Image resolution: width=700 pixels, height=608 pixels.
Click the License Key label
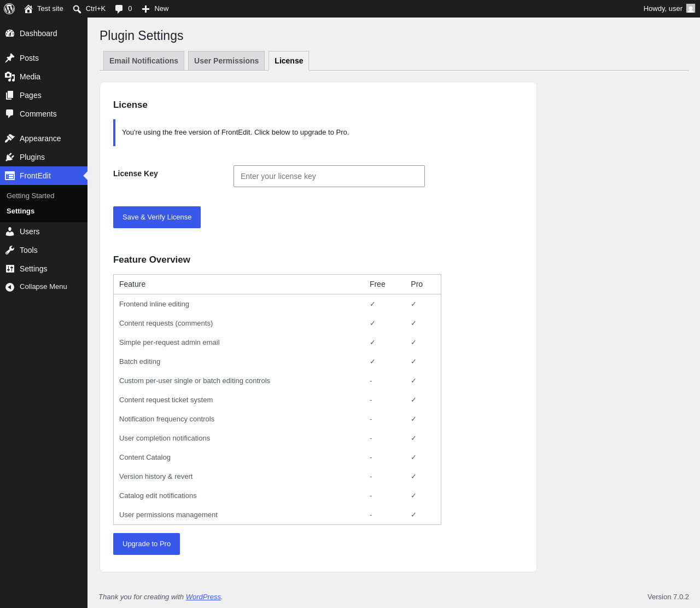(x=136, y=173)
